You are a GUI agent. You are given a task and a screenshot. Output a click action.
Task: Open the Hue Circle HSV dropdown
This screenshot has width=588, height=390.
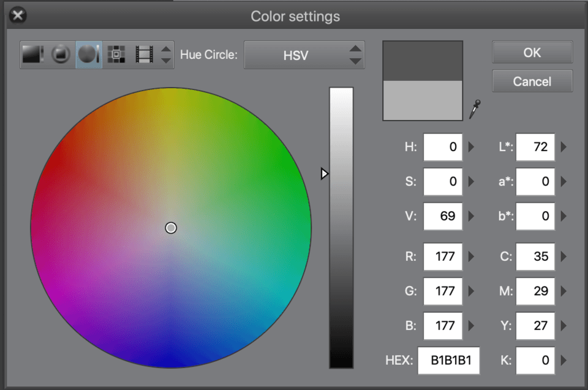(x=304, y=55)
